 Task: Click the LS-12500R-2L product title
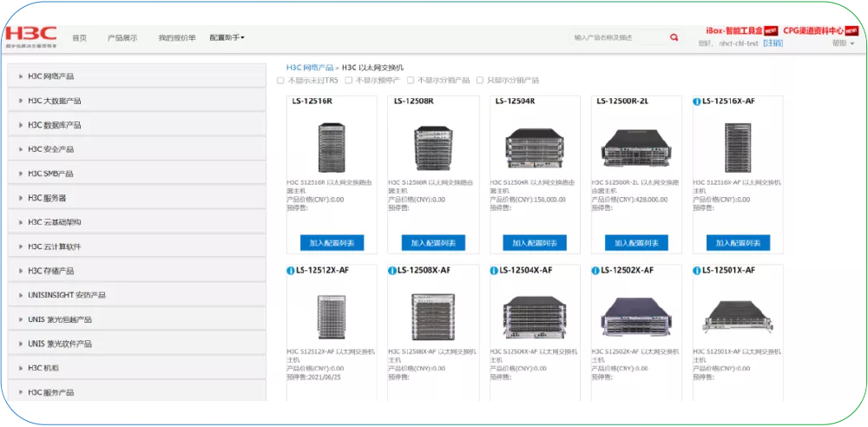coord(622,102)
